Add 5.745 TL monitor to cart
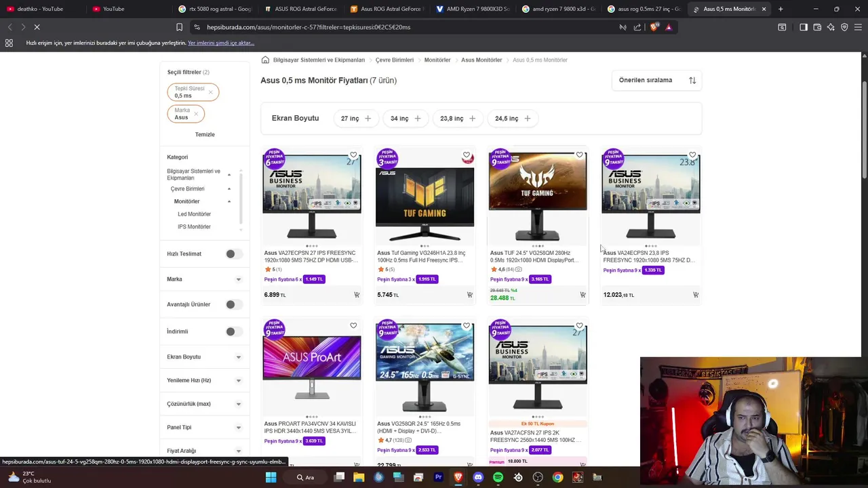This screenshot has width=868, height=488. coord(469,295)
